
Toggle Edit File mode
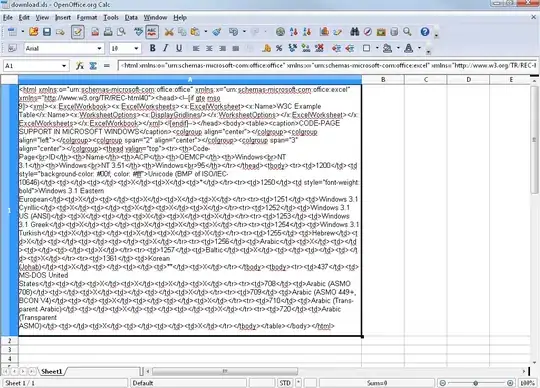pyautogui.click(x=77, y=32)
